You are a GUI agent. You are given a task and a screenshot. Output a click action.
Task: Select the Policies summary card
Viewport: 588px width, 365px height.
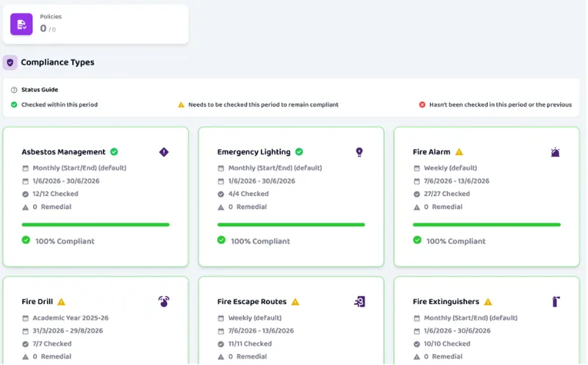[96, 24]
